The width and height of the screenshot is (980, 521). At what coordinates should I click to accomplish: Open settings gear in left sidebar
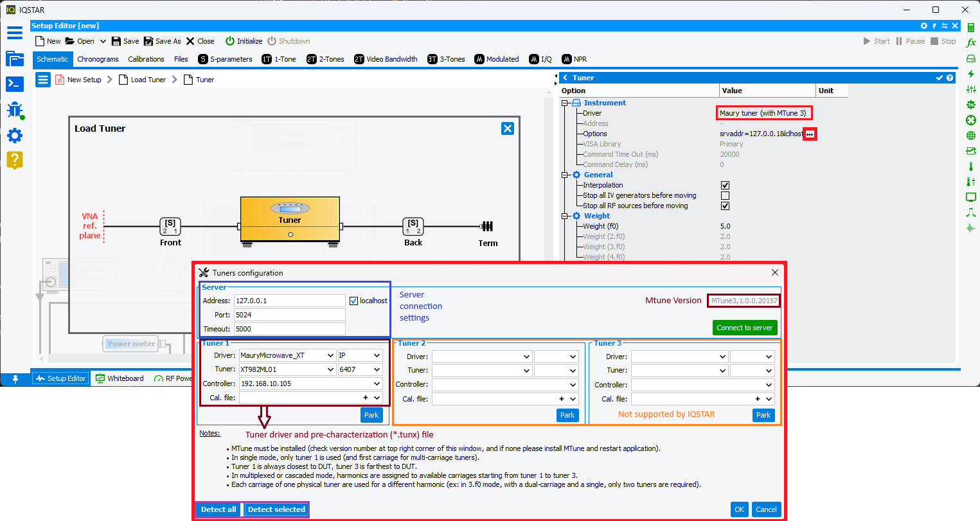(x=15, y=135)
